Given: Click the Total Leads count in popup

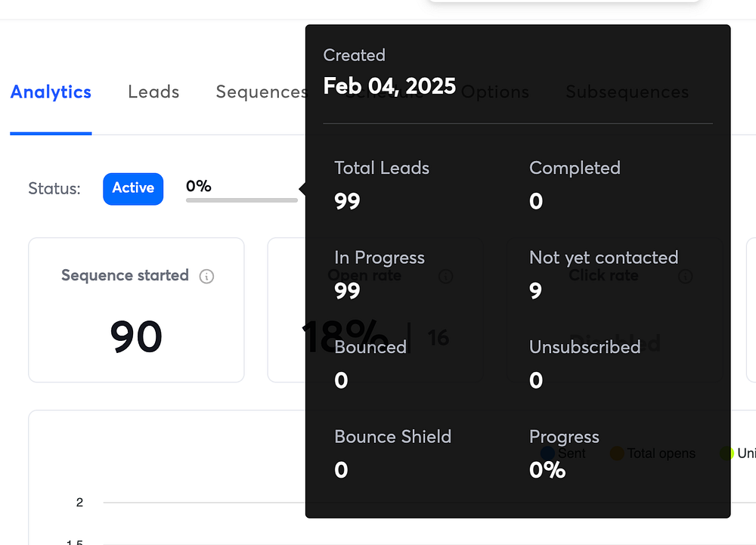Looking at the screenshot, I should [x=347, y=201].
